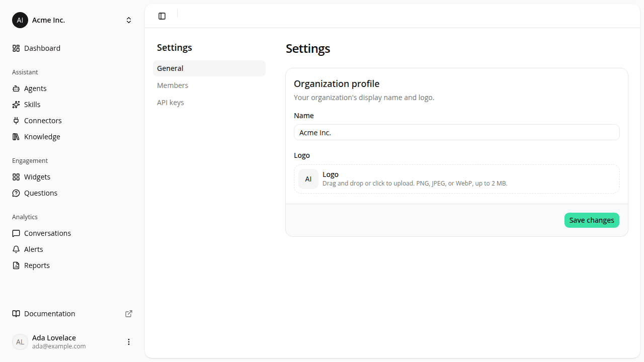The width and height of the screenshot is (644, 362).
Task: Open the Reports page link
Action: point(72,265)
